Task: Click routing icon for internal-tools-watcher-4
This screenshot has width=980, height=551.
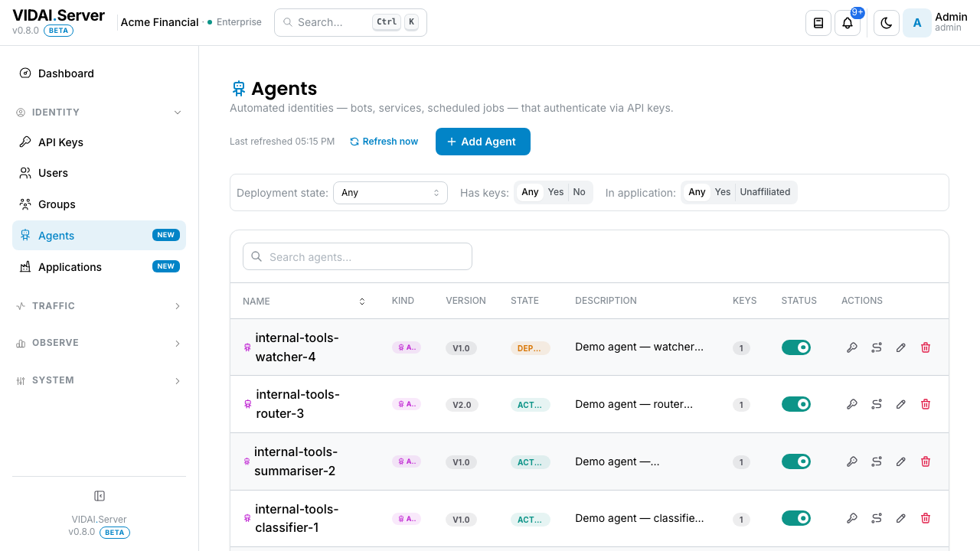Action: point(877,347)
